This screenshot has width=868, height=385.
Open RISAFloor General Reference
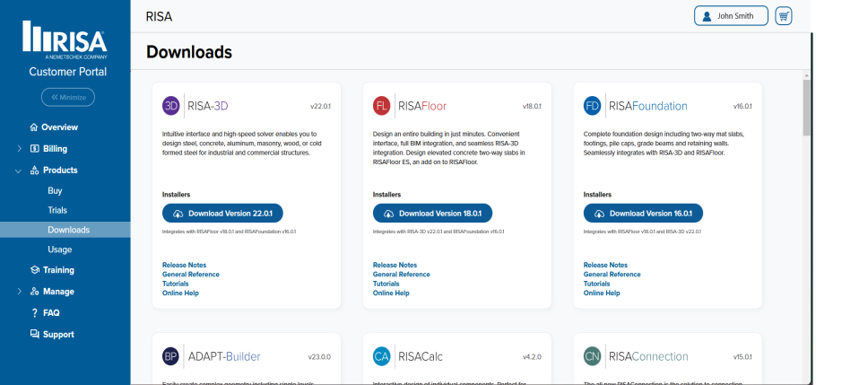(402, 275)
